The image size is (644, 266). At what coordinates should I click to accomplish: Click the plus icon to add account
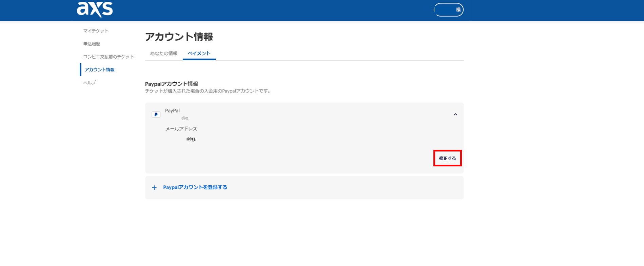click(x=154, y=188)
